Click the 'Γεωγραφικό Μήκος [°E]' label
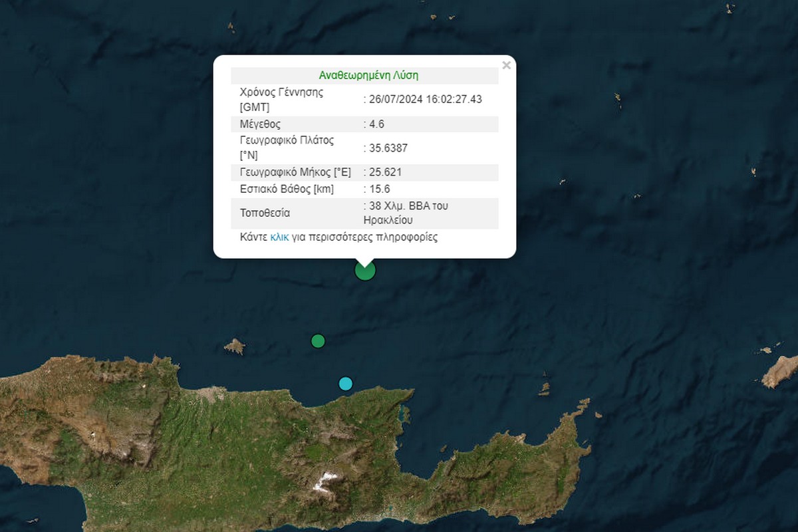 pos(295,172)
